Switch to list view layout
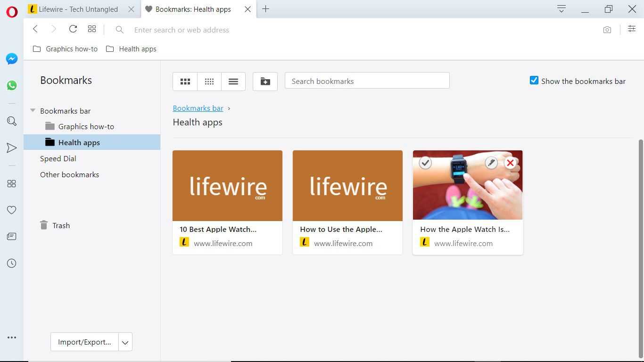Viewport: 644px width, 362px height. coord(233,82)
